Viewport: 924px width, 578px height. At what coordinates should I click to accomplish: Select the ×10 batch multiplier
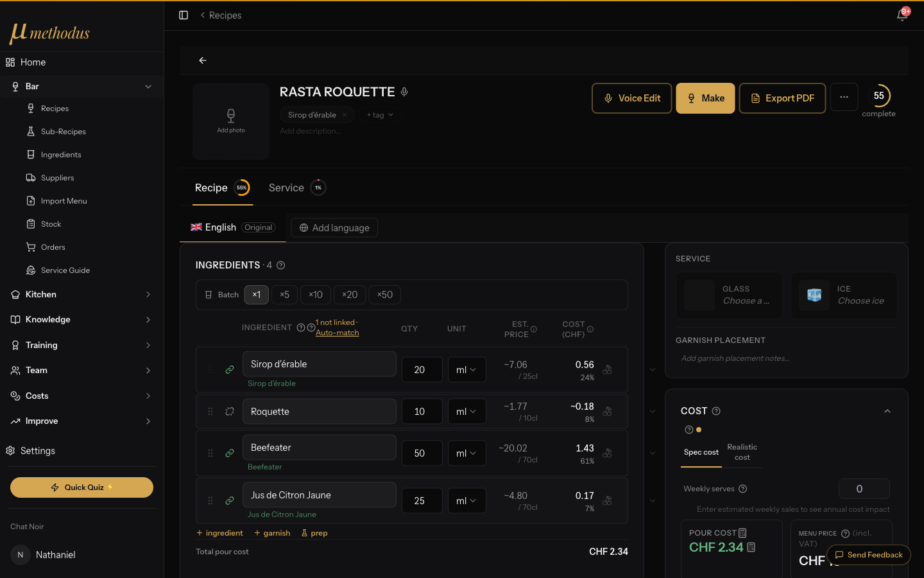(316, 295)
